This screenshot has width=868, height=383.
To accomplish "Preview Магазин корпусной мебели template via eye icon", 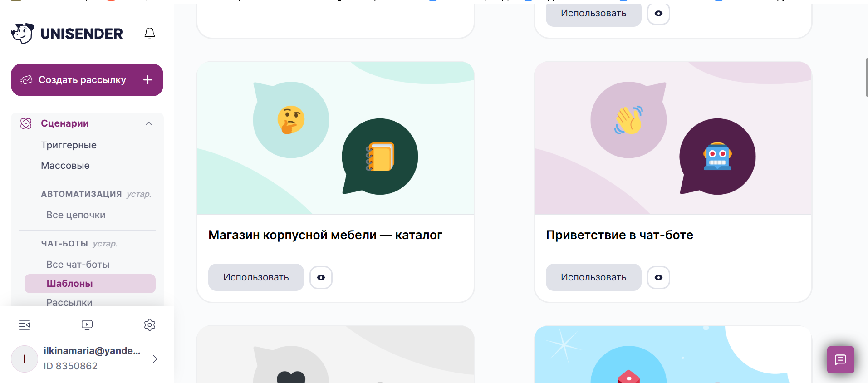I will click(x=321, y=277).
